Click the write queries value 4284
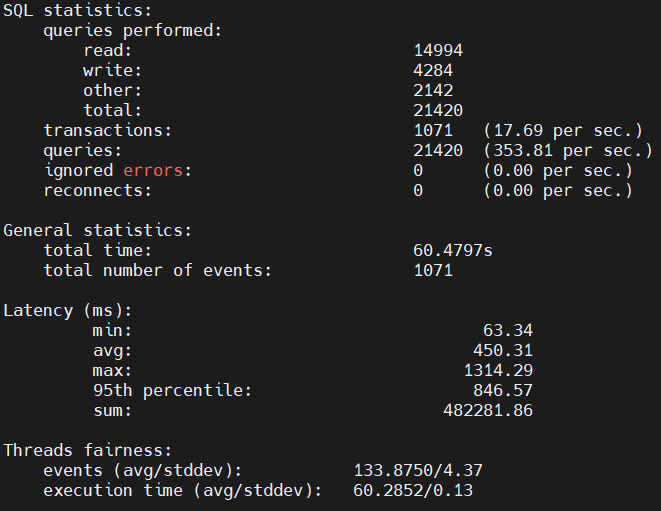 pos(432,70)
